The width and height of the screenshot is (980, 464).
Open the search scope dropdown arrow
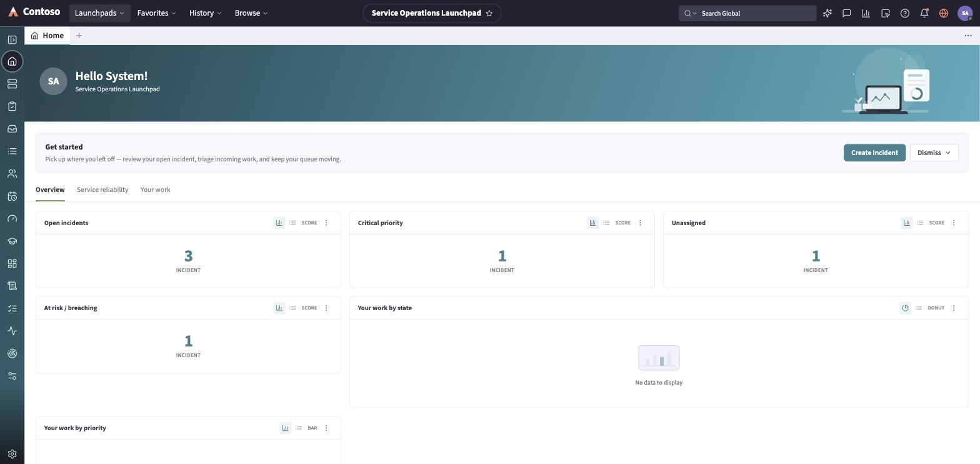694,13
